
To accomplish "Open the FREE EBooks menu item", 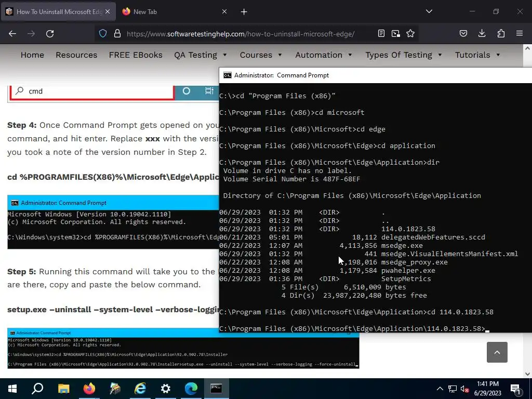I will point(136,55).
